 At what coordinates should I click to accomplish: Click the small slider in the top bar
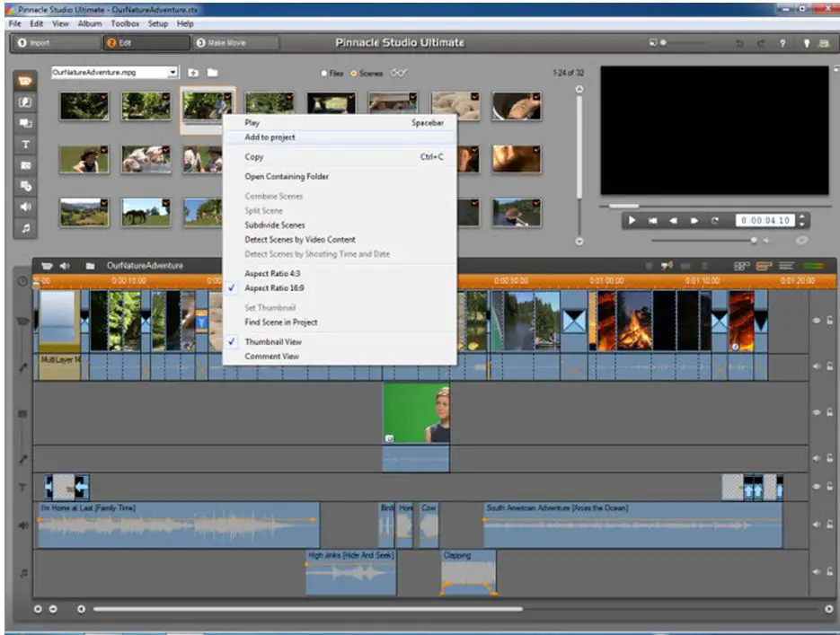pos(685,43)
